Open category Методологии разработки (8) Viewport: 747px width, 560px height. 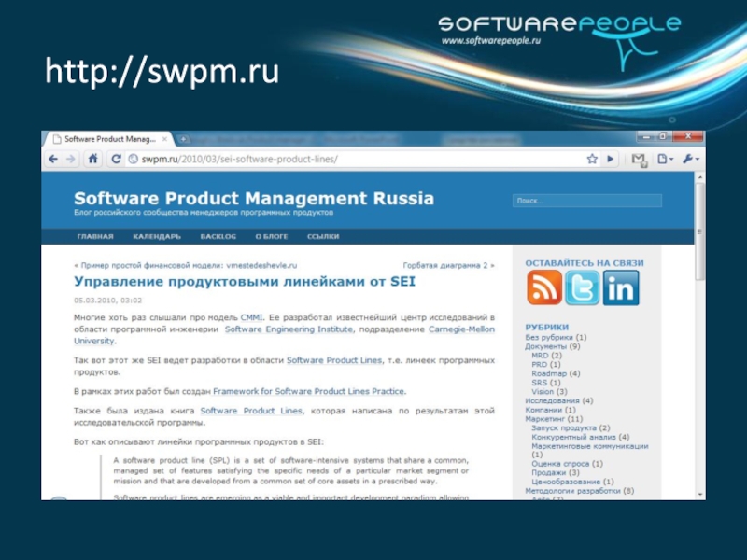coord(579,491)
